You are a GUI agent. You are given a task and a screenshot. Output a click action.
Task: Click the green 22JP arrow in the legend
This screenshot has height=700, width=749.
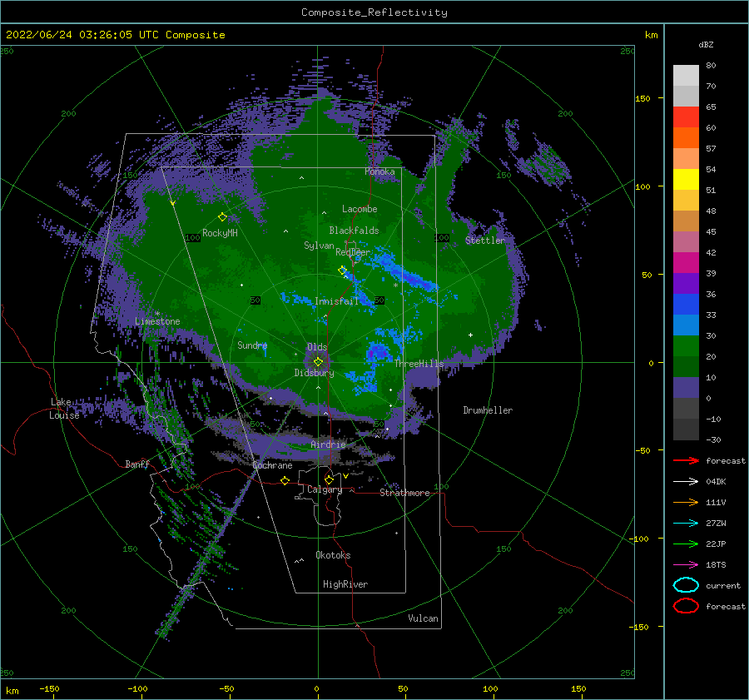click(x=686, y=544)
